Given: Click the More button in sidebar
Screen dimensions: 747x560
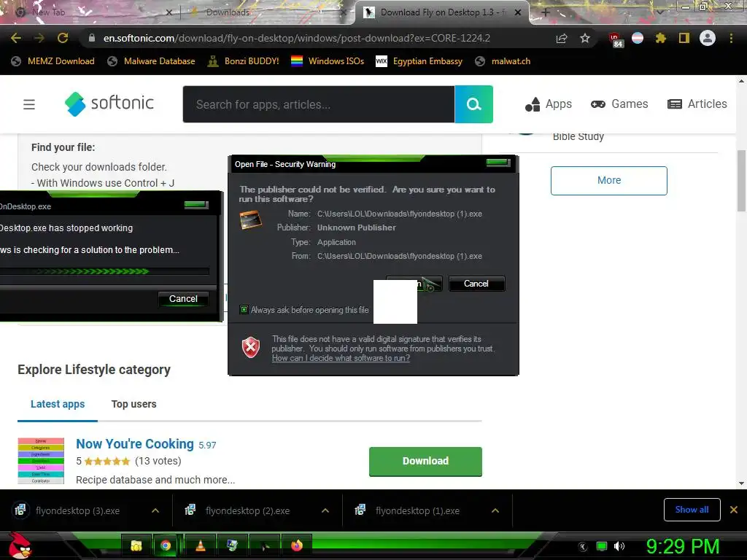Looking at the screenshot, I should pos(609,181).
